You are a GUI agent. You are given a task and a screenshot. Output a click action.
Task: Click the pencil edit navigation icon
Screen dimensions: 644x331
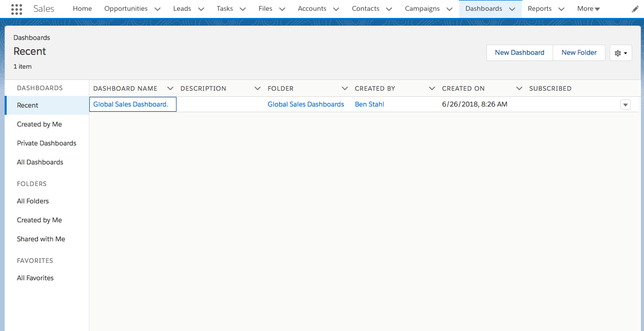tap(635, 9)
